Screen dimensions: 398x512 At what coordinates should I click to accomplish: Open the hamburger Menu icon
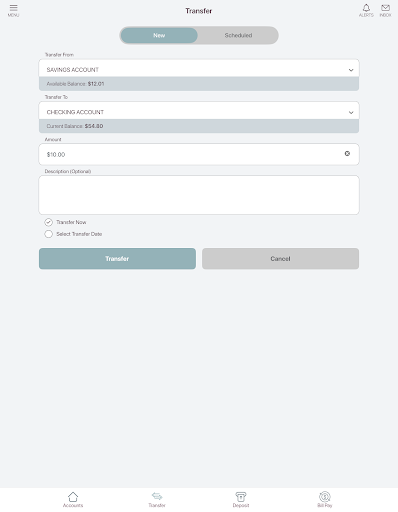(x=13, y=8)
